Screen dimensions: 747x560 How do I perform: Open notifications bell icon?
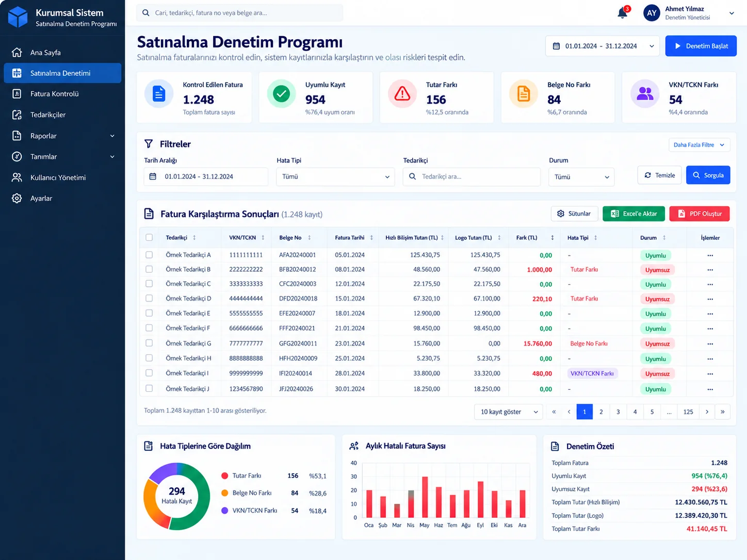tap(623, 13)
